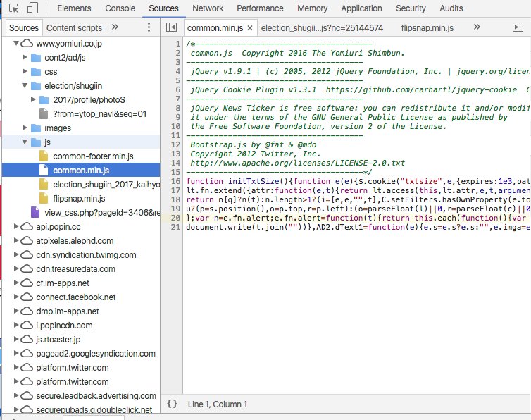Click line number 16 in the gutter
The width and height of the screenshot is (531, 420).
click(x=175, y=181)
